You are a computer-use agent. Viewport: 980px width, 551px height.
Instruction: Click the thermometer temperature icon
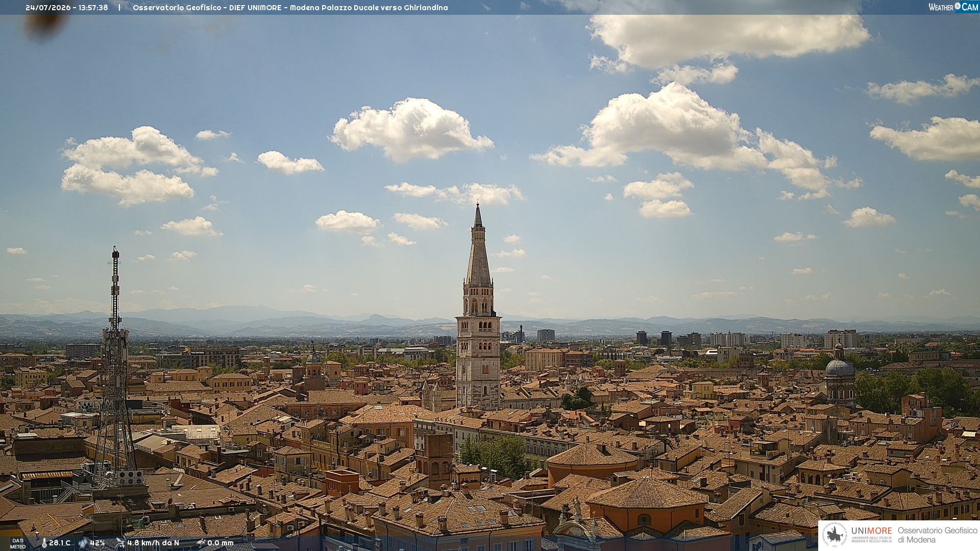(x=44, y=543)
